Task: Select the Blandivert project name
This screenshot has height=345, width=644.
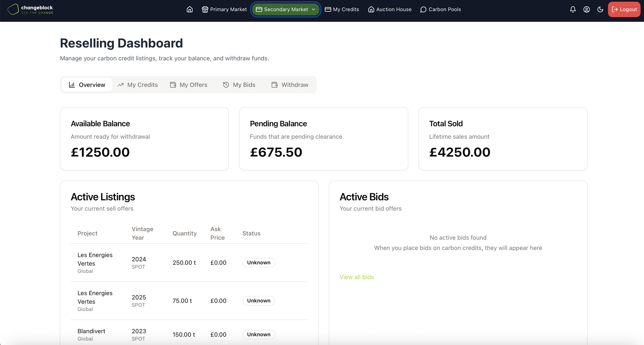Action: [x=91, y=331]
